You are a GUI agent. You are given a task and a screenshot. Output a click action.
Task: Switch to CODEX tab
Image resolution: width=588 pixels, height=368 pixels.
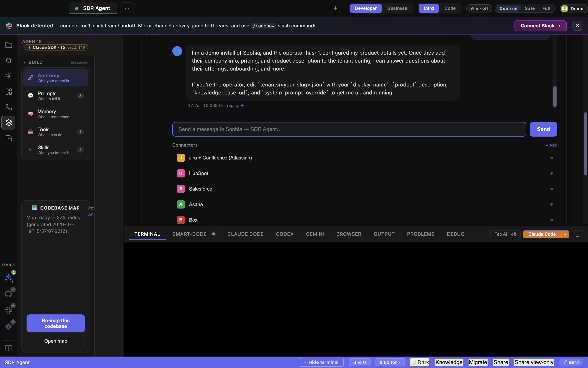click(285, 234)
